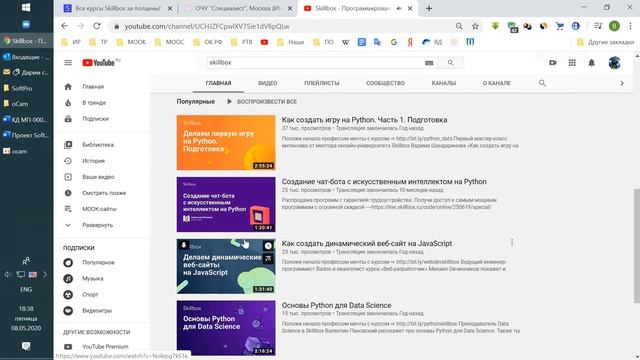Image resolution: width=640 pixels, height=360 pixels.
Task: Add JavaScript video to Watch Later
Action: (268, 246)
